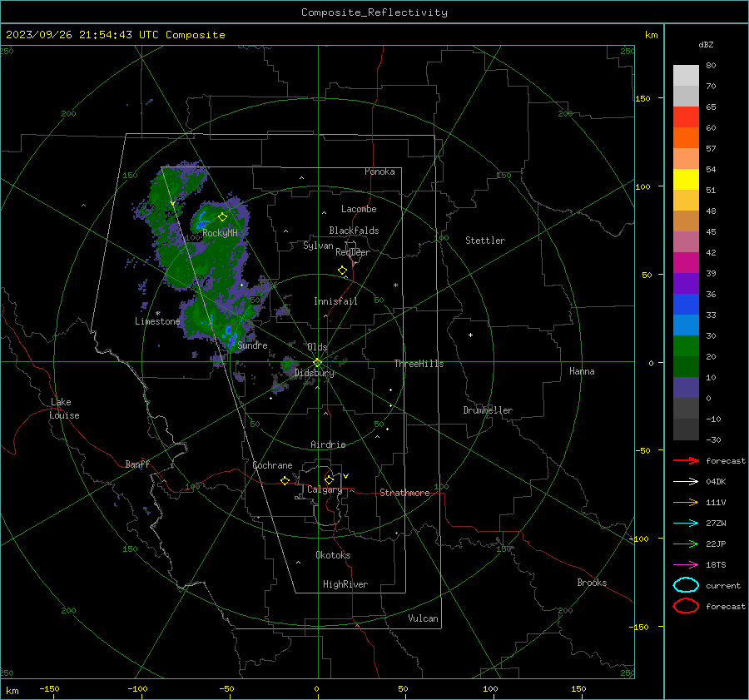Image resolution: width=749 pixels, height=700 pixels.
Task: Click the Didsbury city label
Action: [315, 373]
